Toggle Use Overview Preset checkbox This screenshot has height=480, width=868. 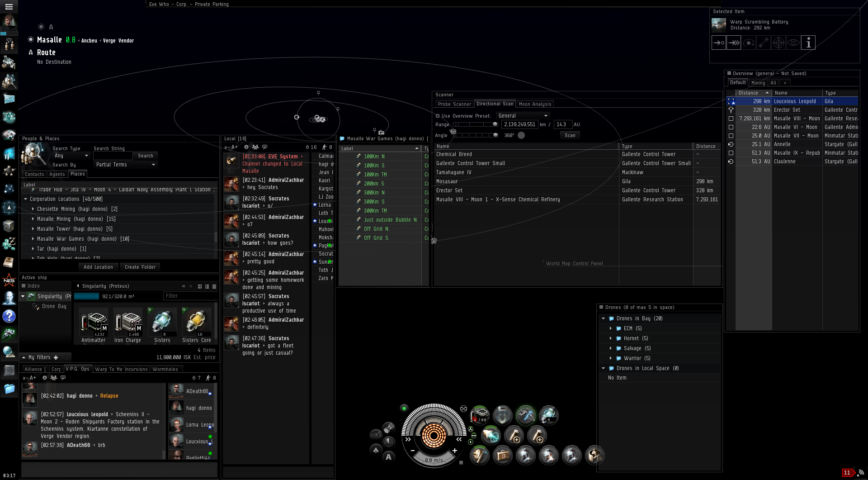coord(438,116)
